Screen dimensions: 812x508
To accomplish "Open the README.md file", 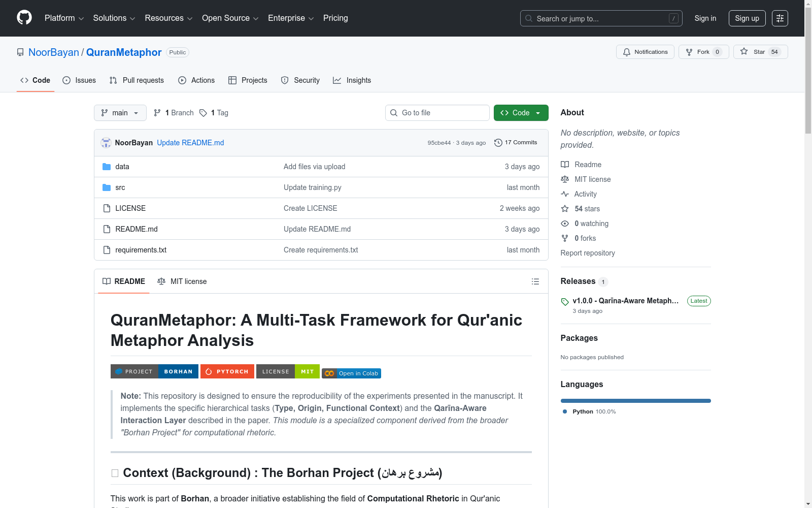I will click(137, 229).
